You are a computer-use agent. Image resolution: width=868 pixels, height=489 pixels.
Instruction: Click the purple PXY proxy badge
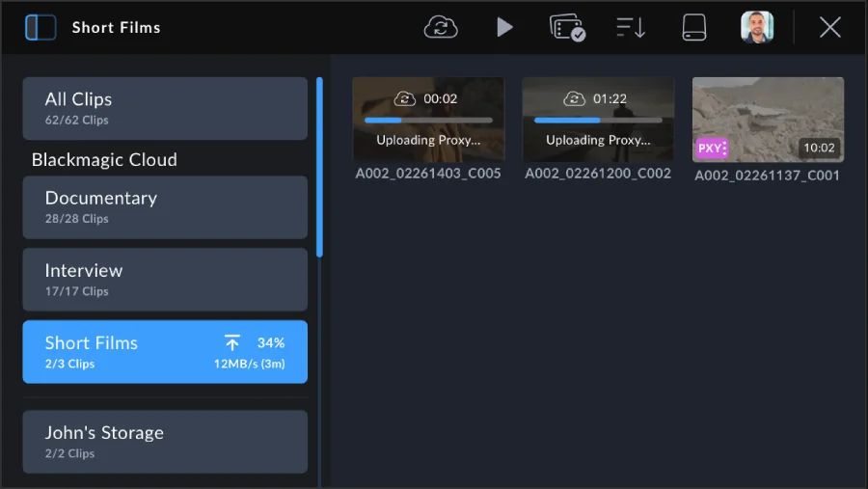712,149
